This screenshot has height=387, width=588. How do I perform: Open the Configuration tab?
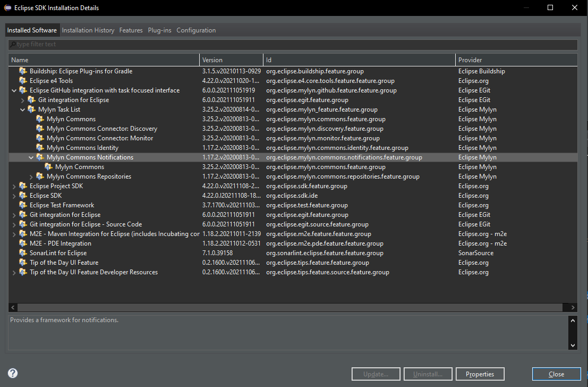pyautogui.click(x=196, y=30)
